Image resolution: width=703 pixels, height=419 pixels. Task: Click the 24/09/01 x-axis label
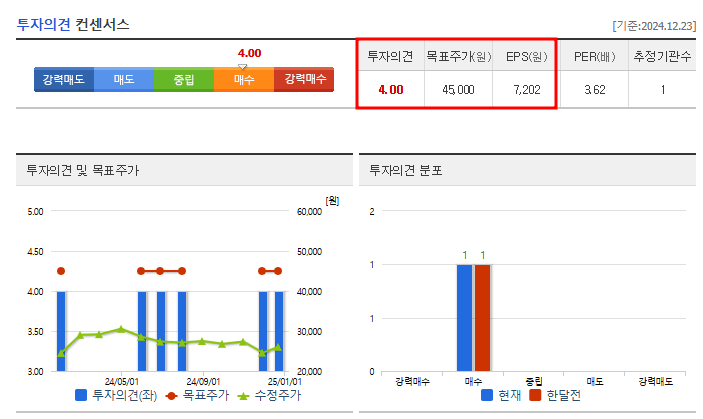pos(203,381)
